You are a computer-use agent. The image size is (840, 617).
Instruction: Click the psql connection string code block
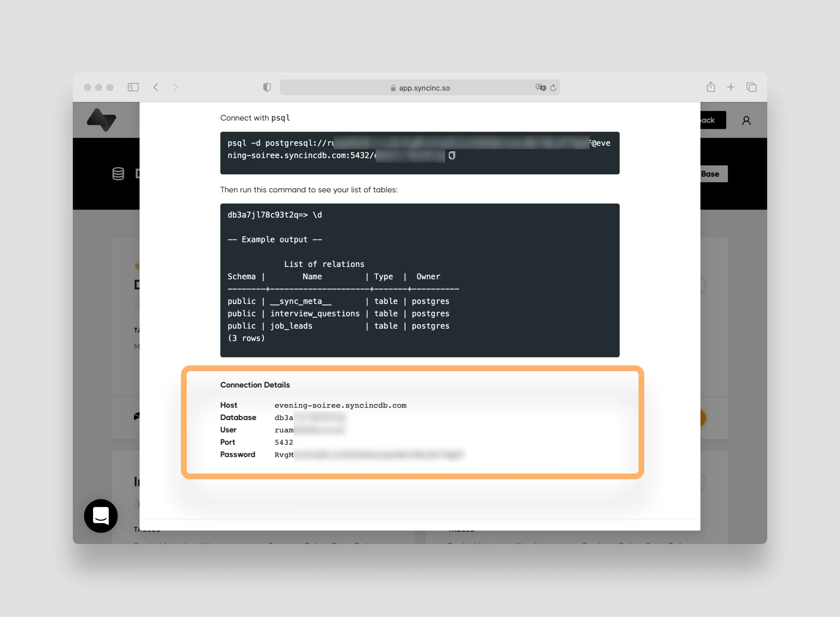[420, 153]
